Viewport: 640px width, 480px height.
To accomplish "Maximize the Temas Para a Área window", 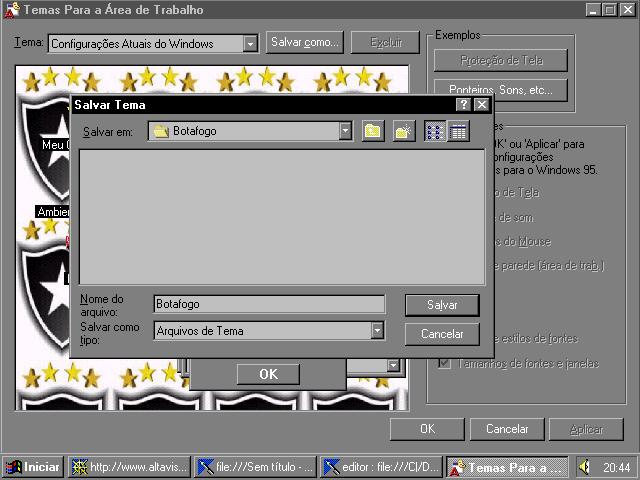I will [609, 9].
